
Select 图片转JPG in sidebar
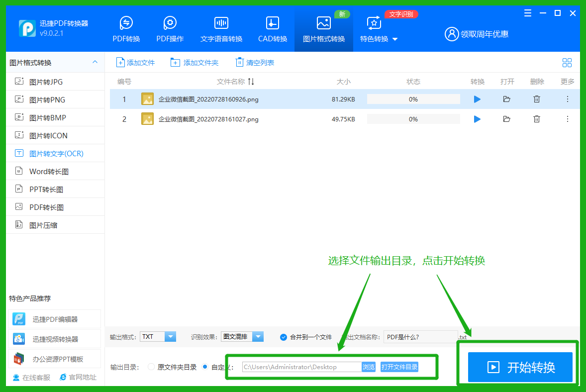click(x=55, y=82)
